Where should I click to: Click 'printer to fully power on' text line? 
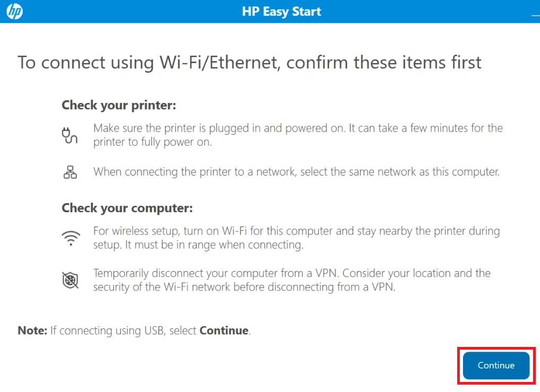(x=152, y=142)
